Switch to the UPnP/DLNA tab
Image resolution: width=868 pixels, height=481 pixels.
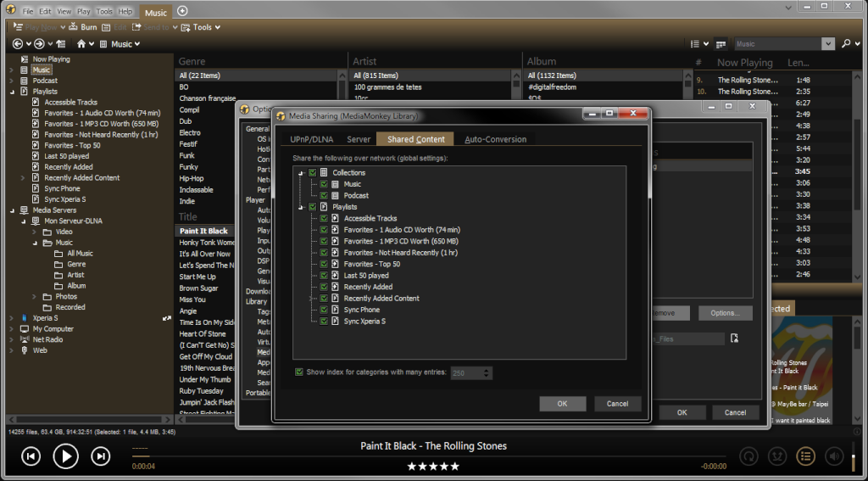pos(312,139)
